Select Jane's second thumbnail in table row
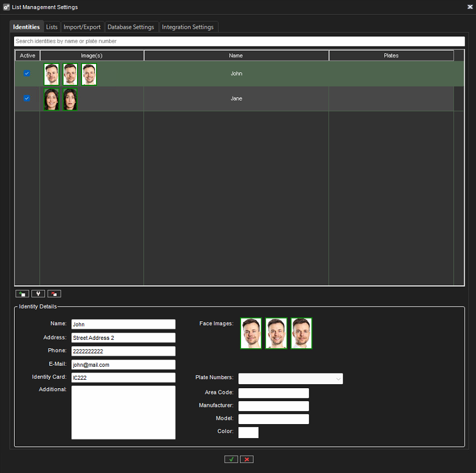The height and width of the screenshot is (473, 476). [x=70, y=99]
